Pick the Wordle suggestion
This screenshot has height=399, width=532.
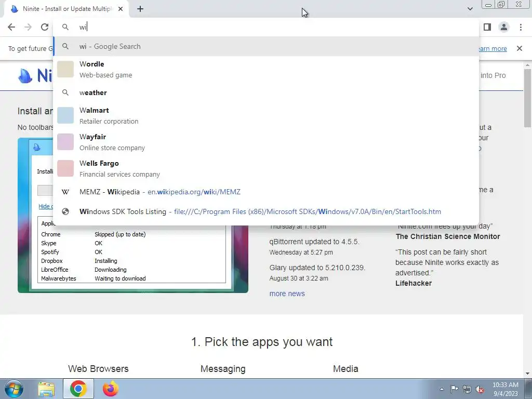click(266, 69)
